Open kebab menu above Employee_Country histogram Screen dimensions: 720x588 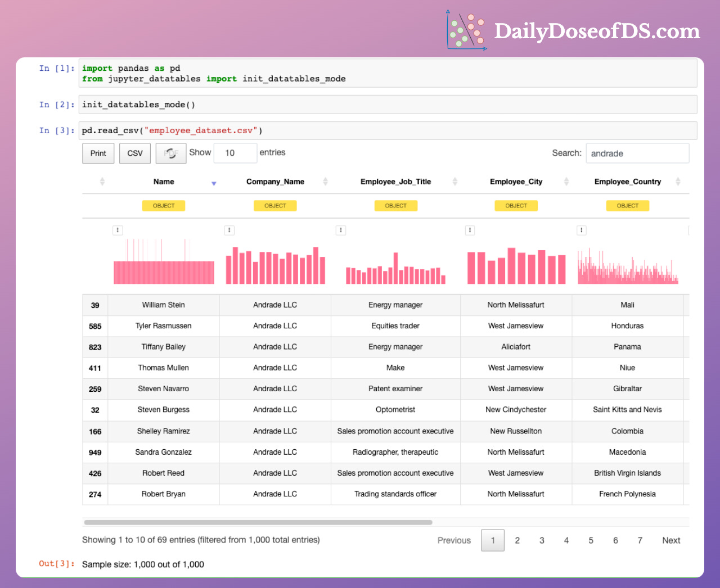[582, 230]
